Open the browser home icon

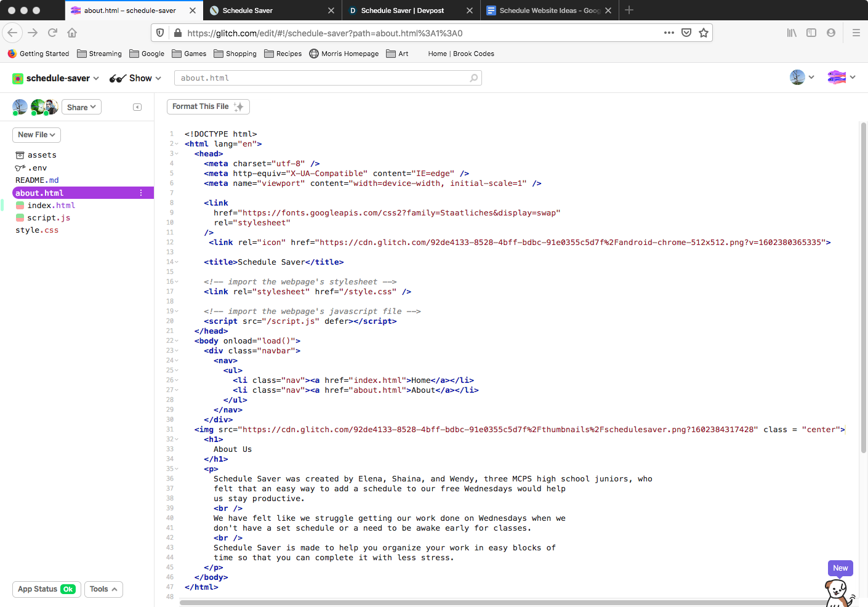click(x=72, y=33)
